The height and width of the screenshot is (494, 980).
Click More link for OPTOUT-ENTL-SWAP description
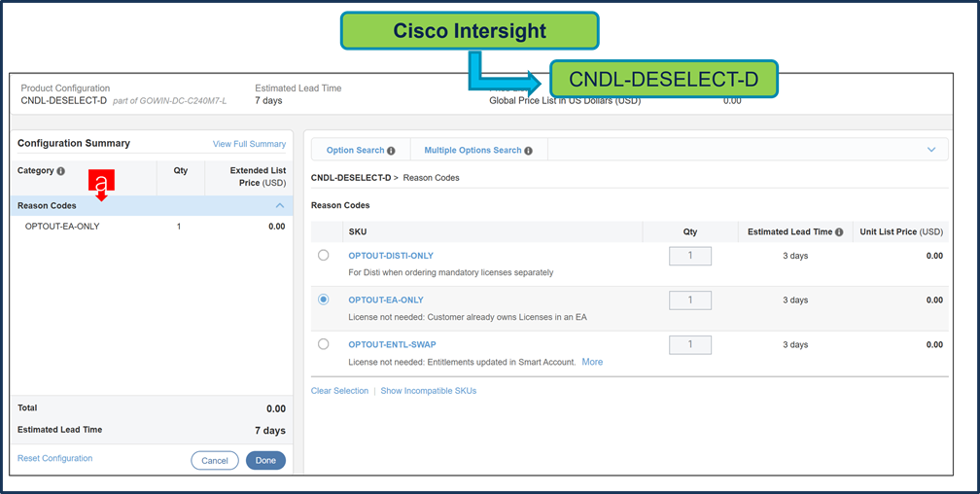[592, 362]
